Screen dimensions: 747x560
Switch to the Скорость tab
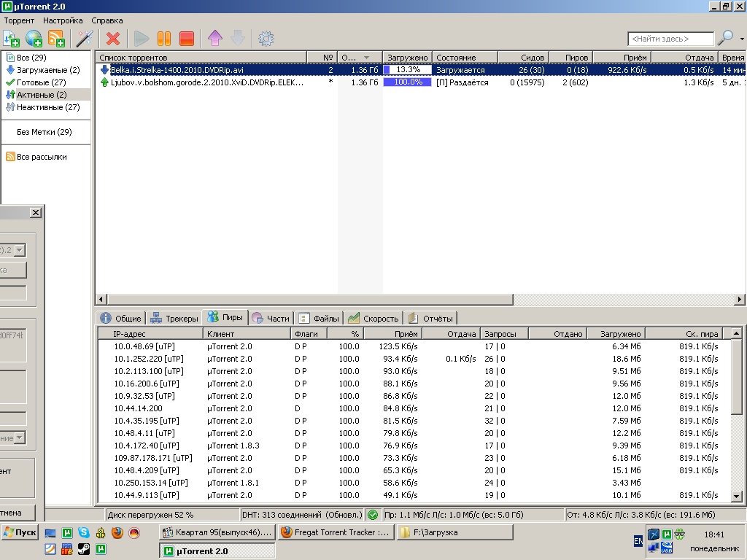(x=373, y=318)
